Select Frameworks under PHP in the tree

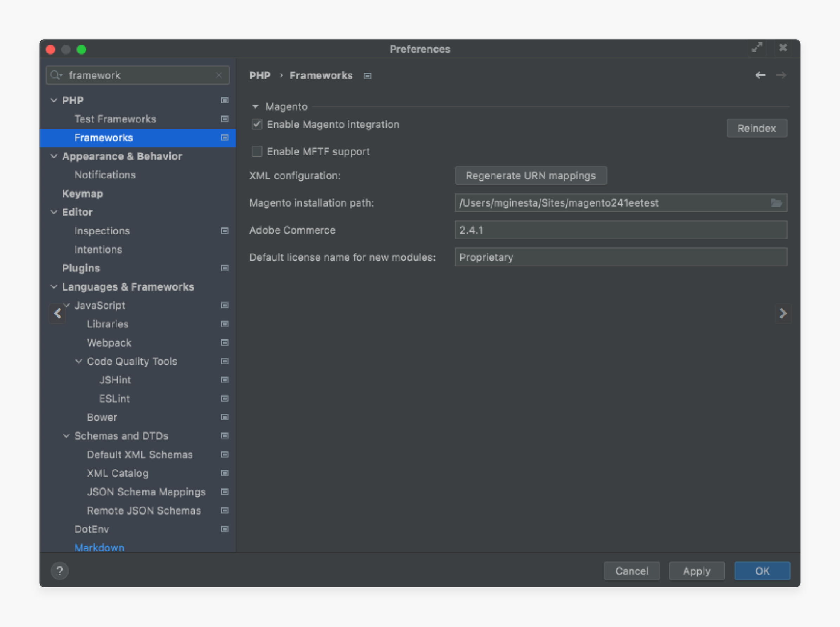pyautogui.click(x=103, y=137)
